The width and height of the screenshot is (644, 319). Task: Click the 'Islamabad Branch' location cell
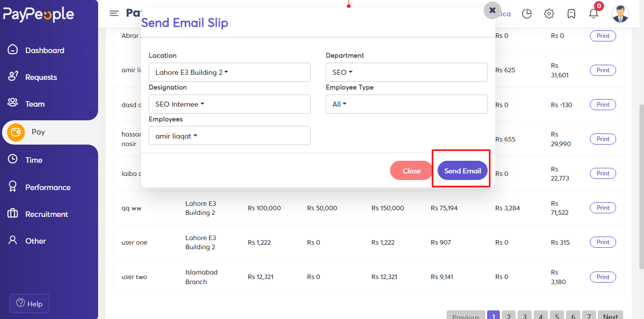pos(201,277)
